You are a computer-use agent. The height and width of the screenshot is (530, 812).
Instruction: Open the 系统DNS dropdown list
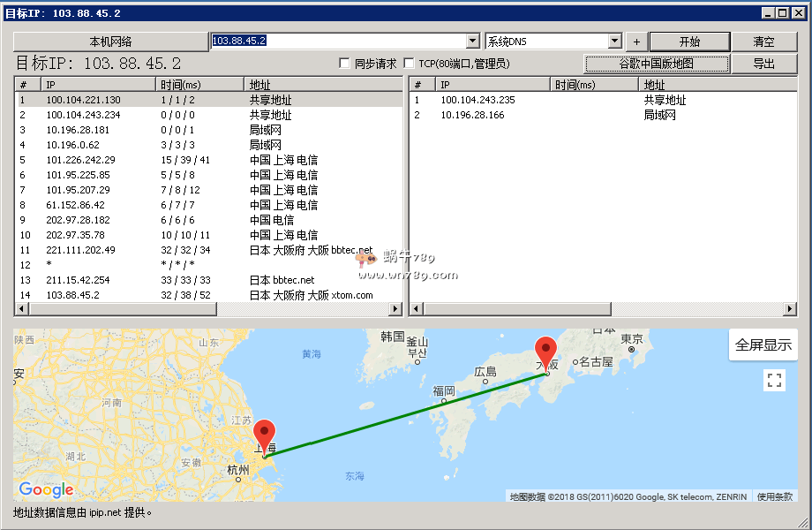point(614,42)
